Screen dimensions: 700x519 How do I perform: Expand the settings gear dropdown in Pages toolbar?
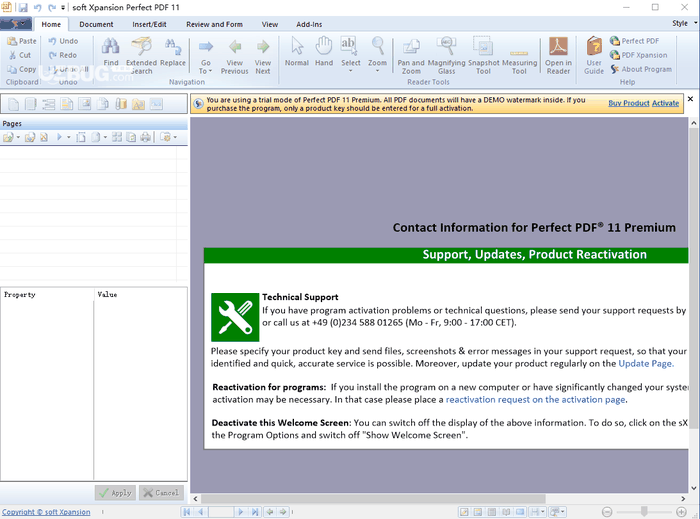coord(175,137)
